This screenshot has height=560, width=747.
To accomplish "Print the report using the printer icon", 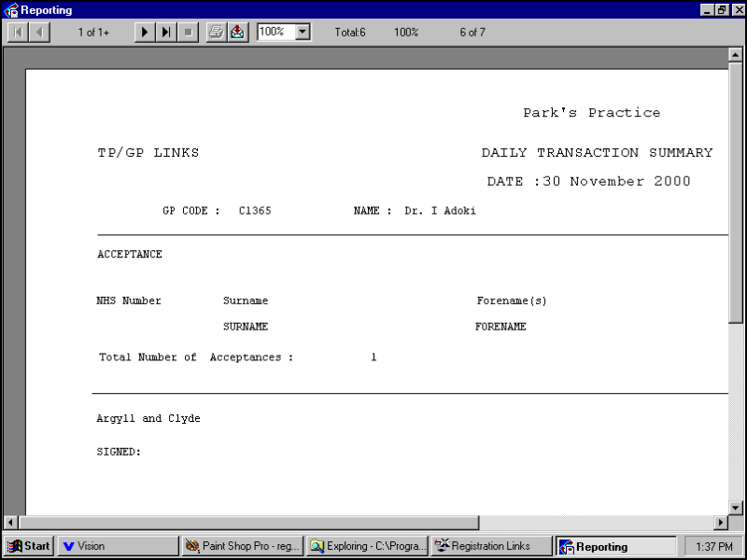I will (216, 33).
